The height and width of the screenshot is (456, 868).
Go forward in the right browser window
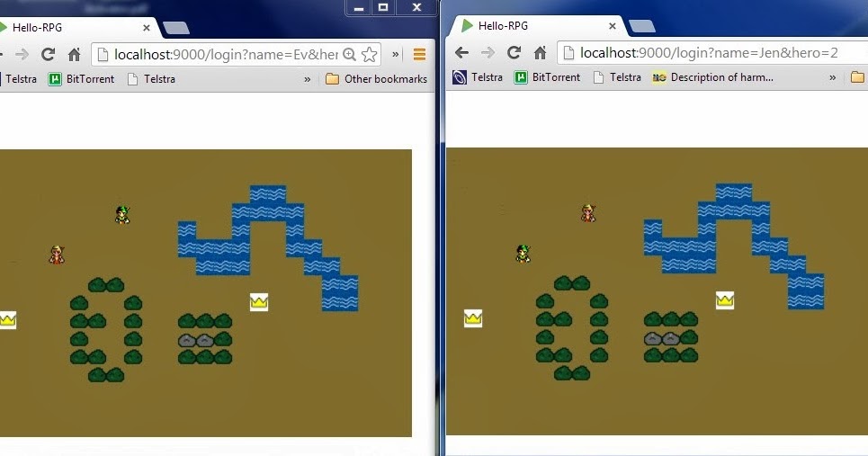coord(488,52)
